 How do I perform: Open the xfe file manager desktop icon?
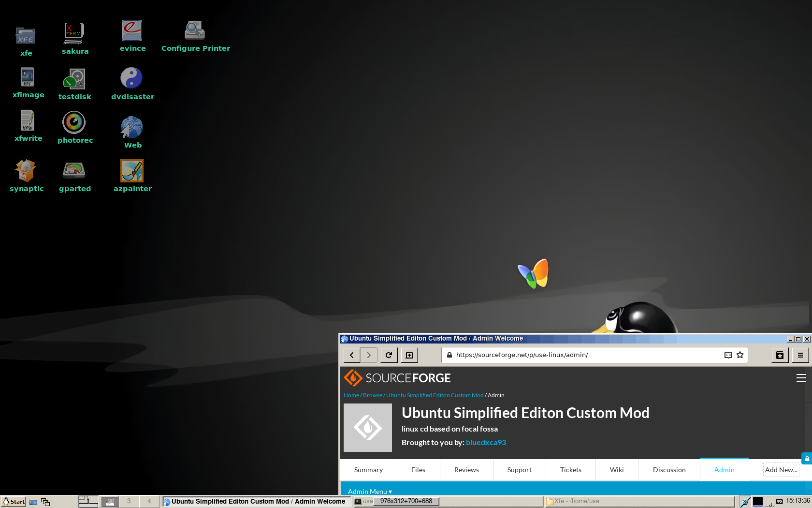[26, 41]
